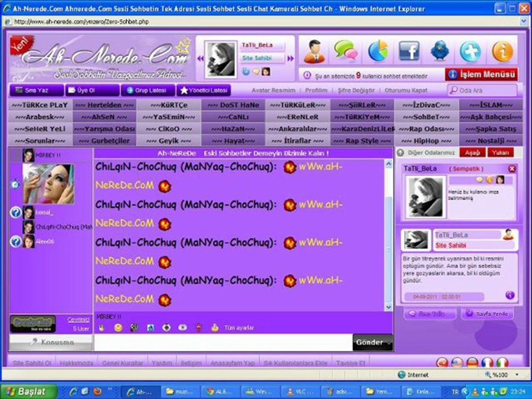The image size is (532, 399).
Task: Open the Genel Kurallar footer link
Action: coord(122,363)
